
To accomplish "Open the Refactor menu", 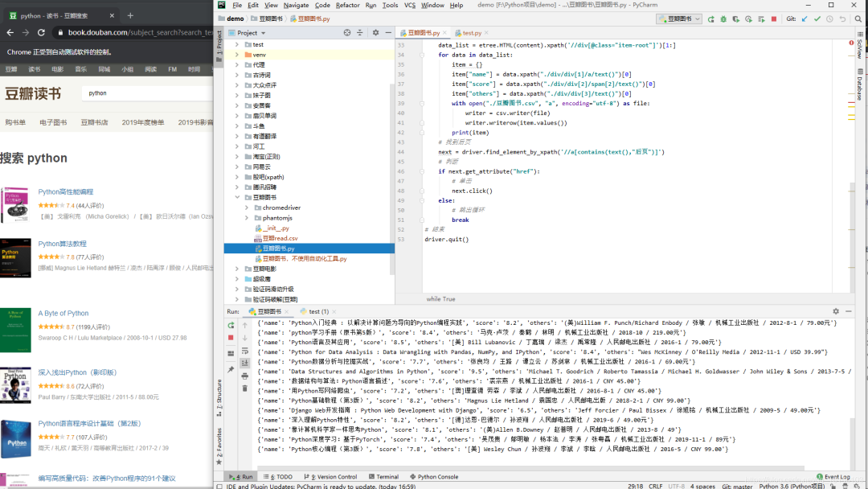I will 347,5.
